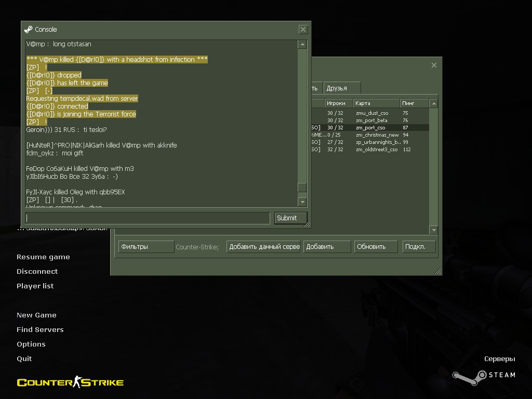Open Find Servers from main menu
The image size is (532, 399).
point(40,329)
